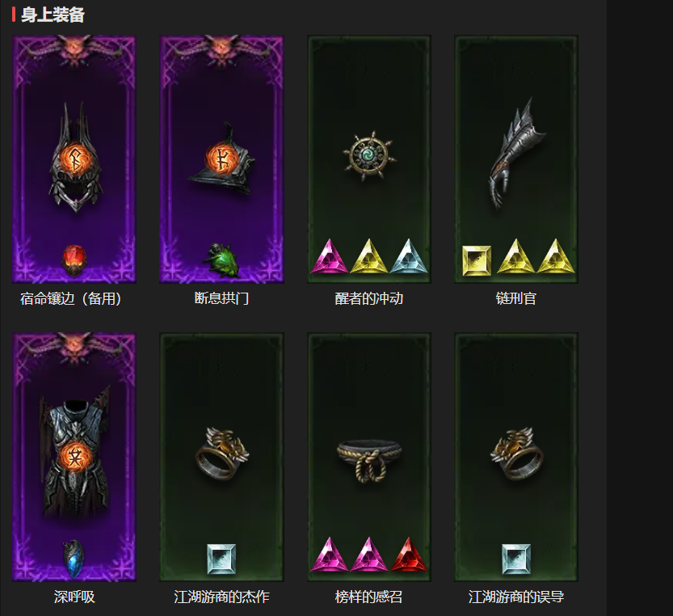Screen dimensions: 673x616
Task: Click the 榜样的感召 rope belt icon
Action: click(369, 461)
